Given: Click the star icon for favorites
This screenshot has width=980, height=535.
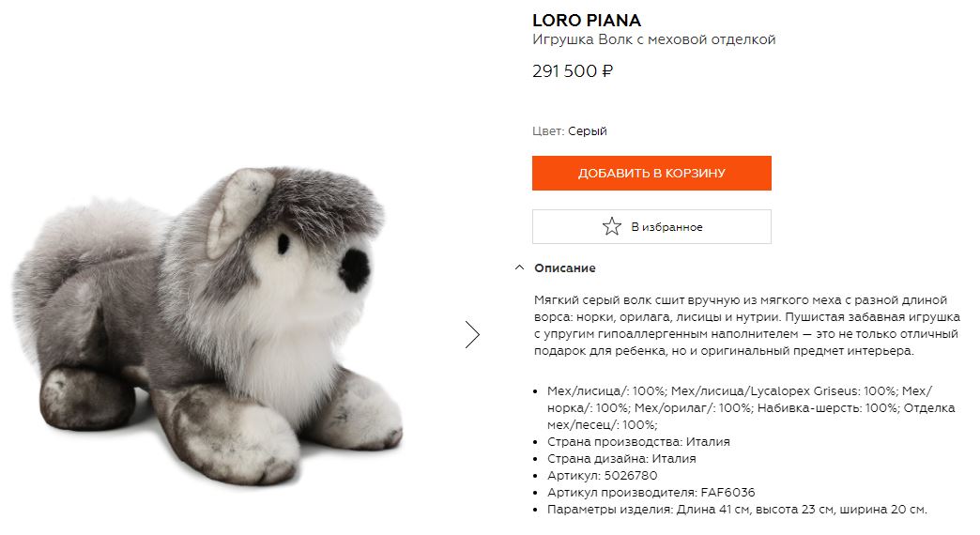Looking at the screenshot, I should coord(611,226).
